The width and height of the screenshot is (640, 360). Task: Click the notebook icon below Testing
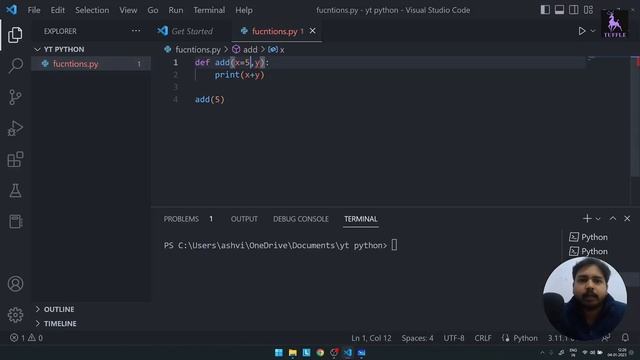click(15, 222)
